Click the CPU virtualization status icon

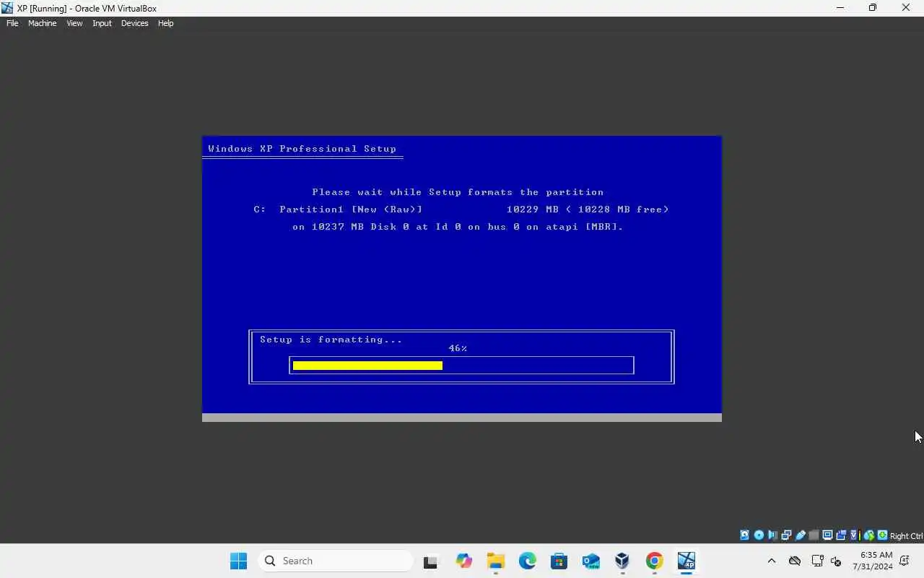click(x=855, y=535)
